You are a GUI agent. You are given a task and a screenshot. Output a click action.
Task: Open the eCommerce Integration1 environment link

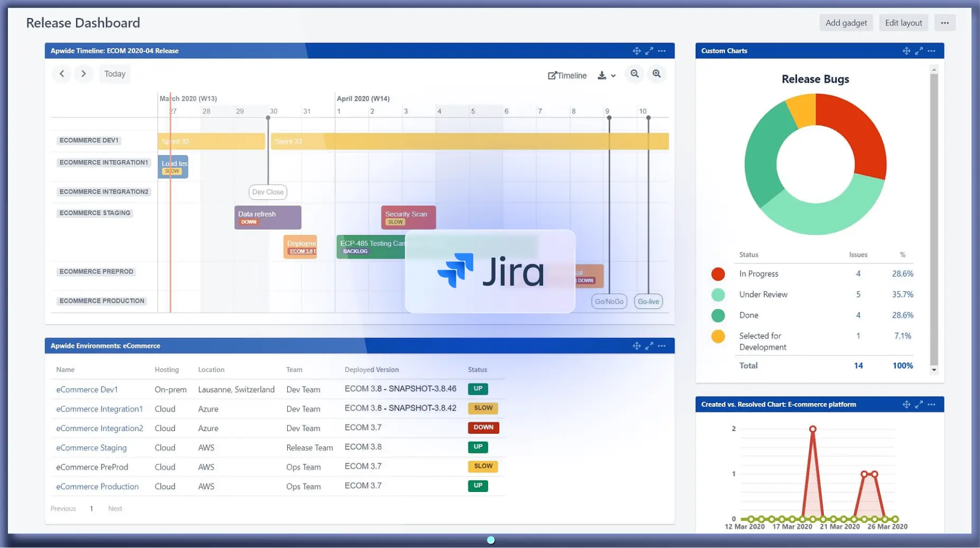[99, 409]
